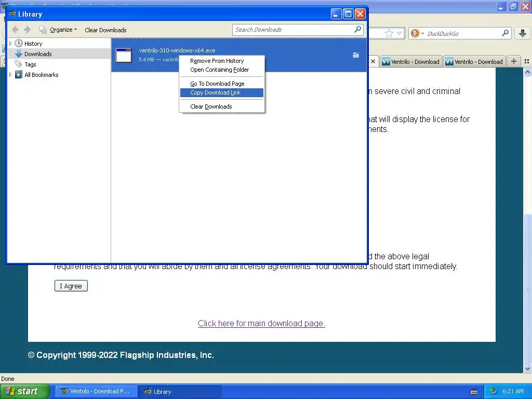532x399 pixels.
Task: Go back using Library back arrow
Action: tap(15, 30)
